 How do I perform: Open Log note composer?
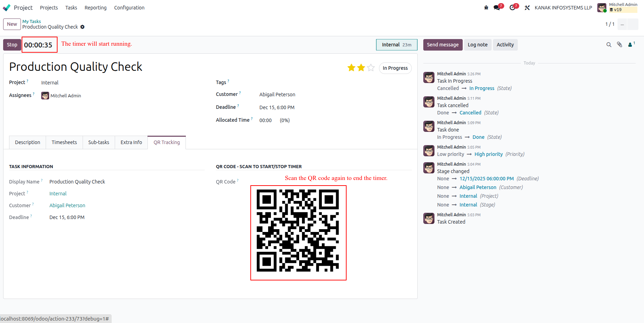click(478, 45)
